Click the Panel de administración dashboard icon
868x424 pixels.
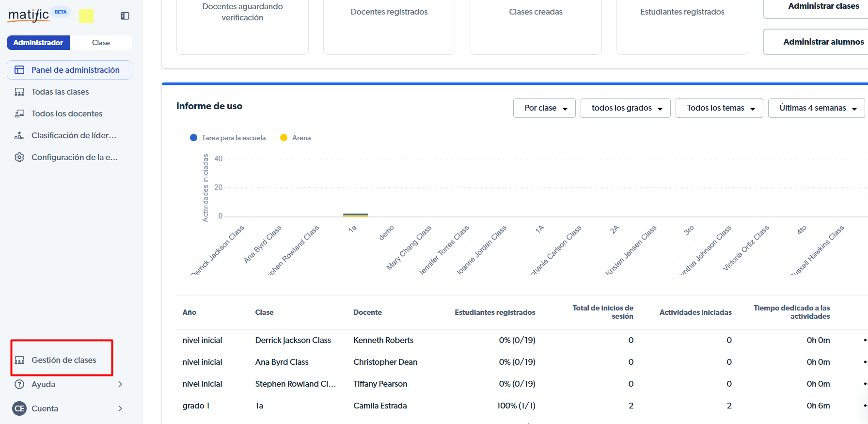[x=19, y=70]
